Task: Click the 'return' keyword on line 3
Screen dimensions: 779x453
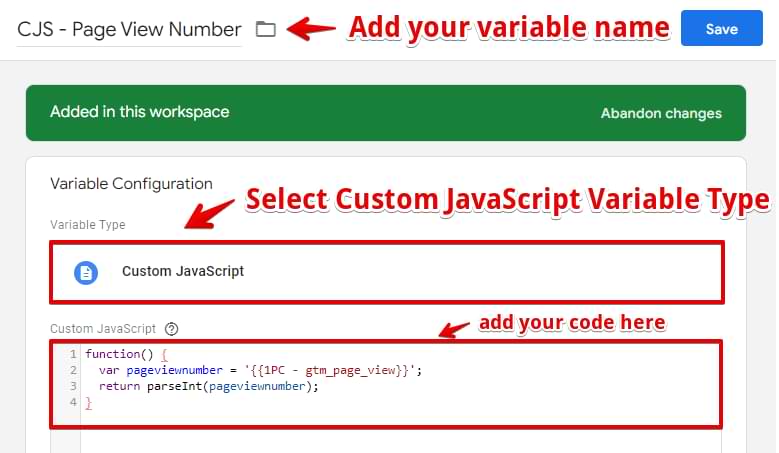Action: click(x=119, y=386)
